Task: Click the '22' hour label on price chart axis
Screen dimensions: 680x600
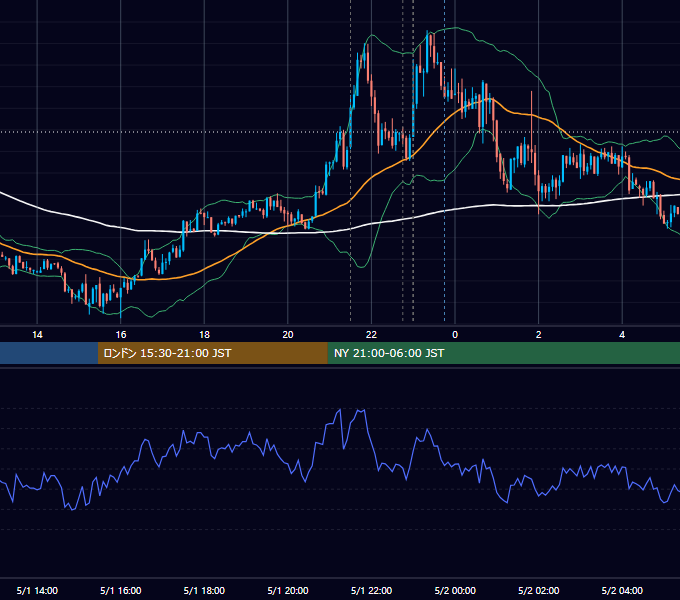Action: [371, 335]
